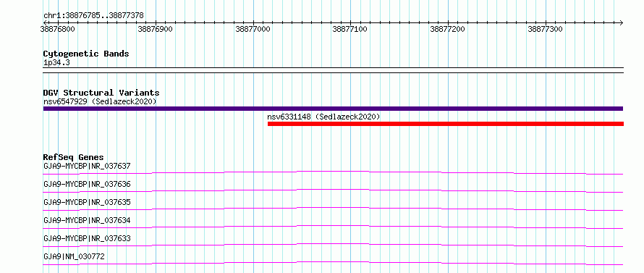Screen dimensions: 644x273
Task: Click ruler position 38877100
Action: coord(350,29)
